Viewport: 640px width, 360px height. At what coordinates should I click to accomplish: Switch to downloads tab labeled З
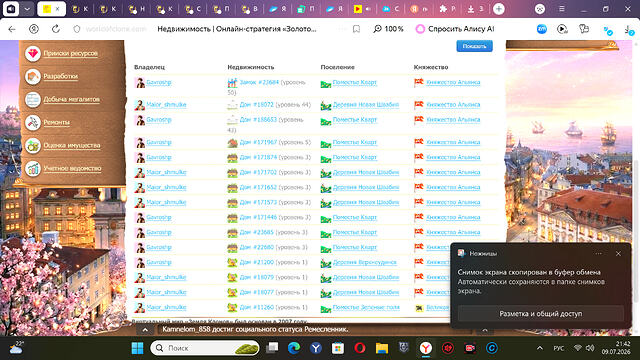475,9
